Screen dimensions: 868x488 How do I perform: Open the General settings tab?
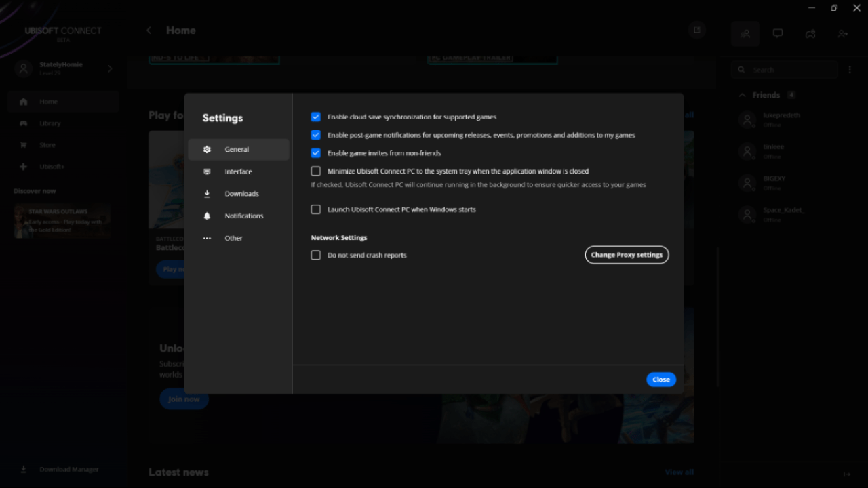point(239,149)
